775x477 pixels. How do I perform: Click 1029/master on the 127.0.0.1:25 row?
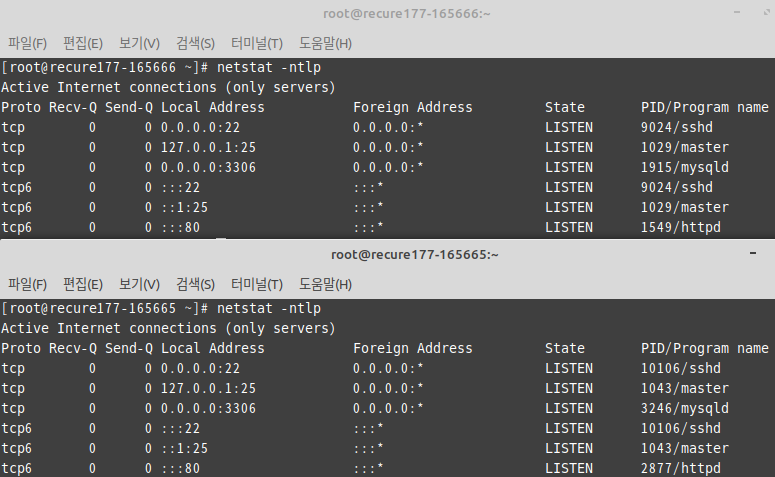point(685,147)
